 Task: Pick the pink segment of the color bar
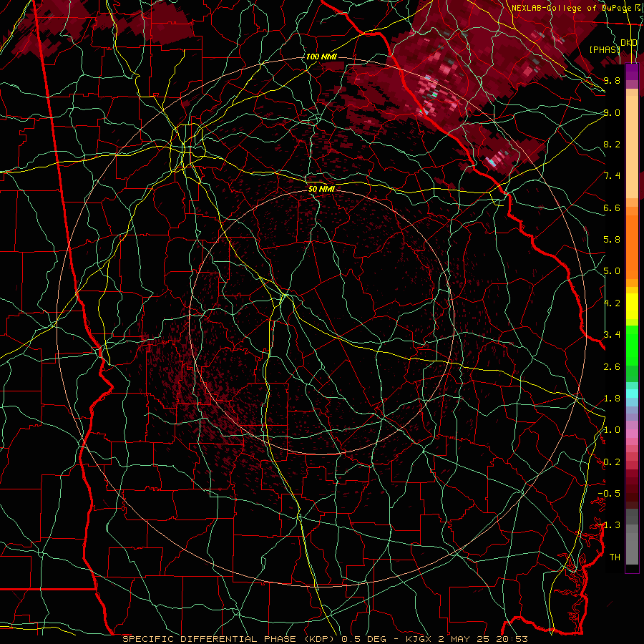(632, 434)
